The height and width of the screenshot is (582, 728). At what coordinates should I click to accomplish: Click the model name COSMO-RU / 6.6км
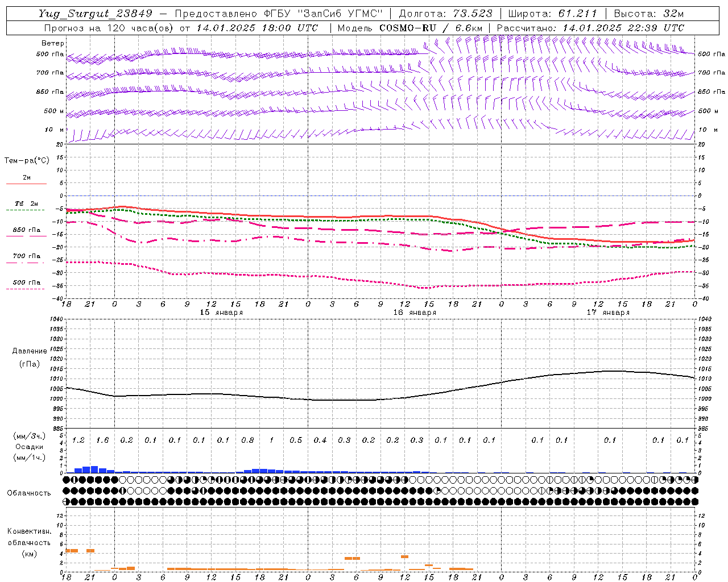click(x=431, y=28)
